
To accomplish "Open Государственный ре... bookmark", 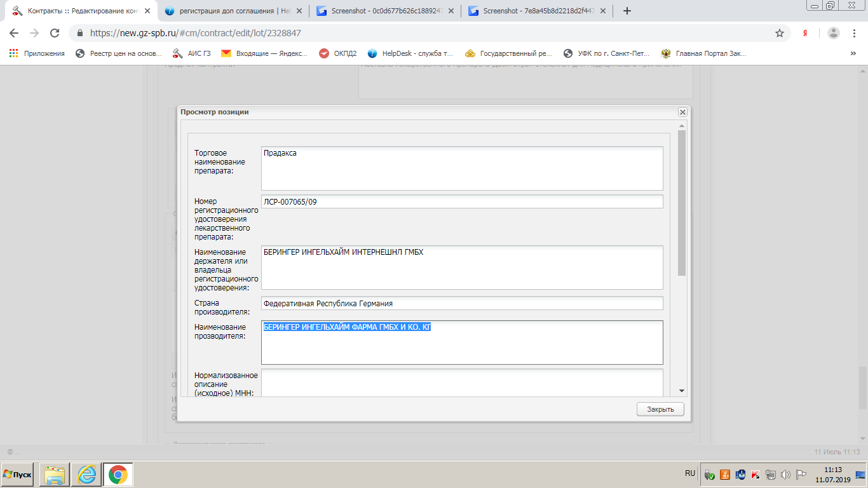I will click(x=508, y=53).
